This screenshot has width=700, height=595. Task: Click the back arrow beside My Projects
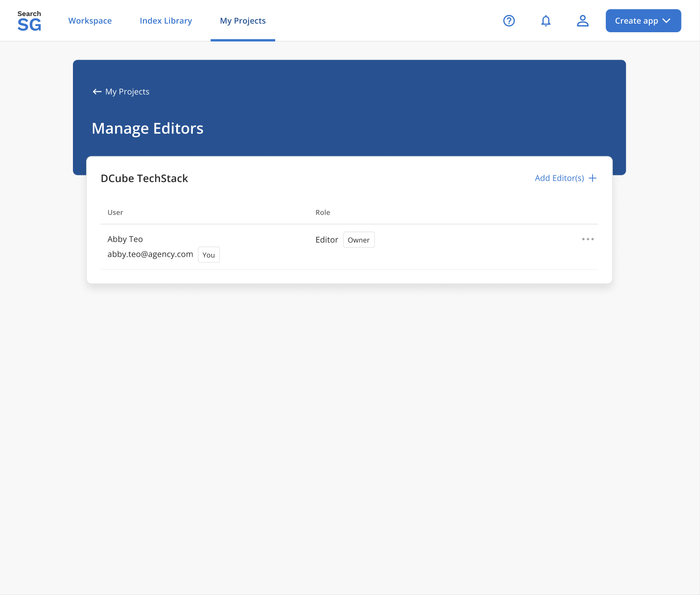click(x=97, y=91)
